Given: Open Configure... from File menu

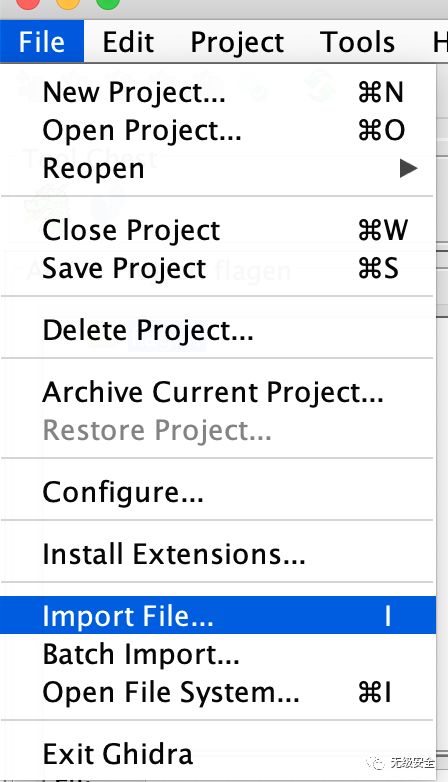Looking at the screenshot, I should (218, 492).
